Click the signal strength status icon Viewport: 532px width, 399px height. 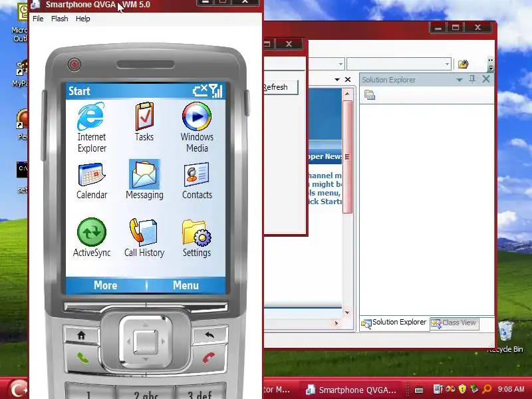pos(215,91)
